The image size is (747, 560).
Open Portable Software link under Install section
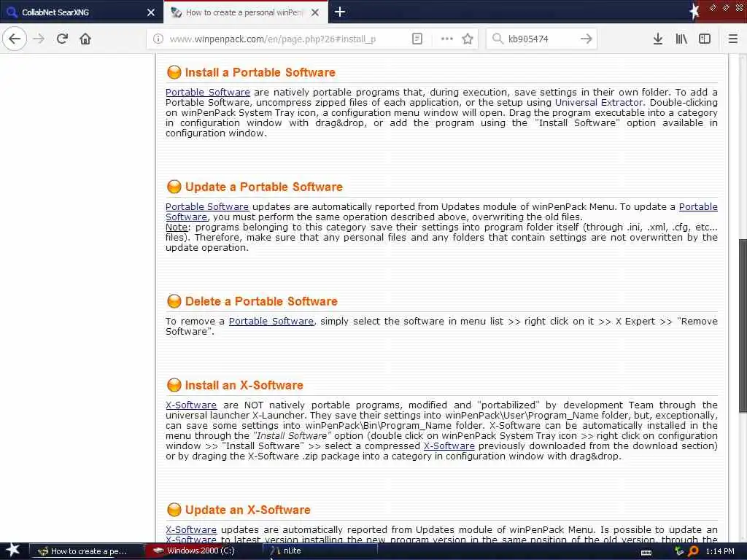pos(208,93)
